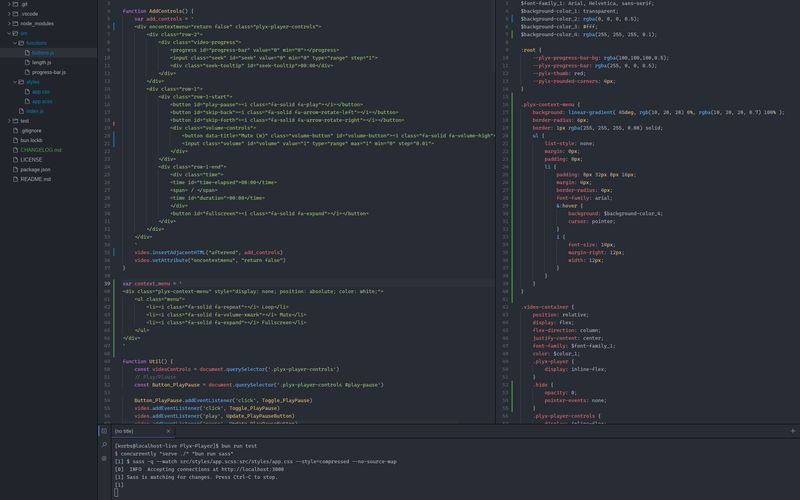
Task: Open app.css under styles
Action: [41, 92]
